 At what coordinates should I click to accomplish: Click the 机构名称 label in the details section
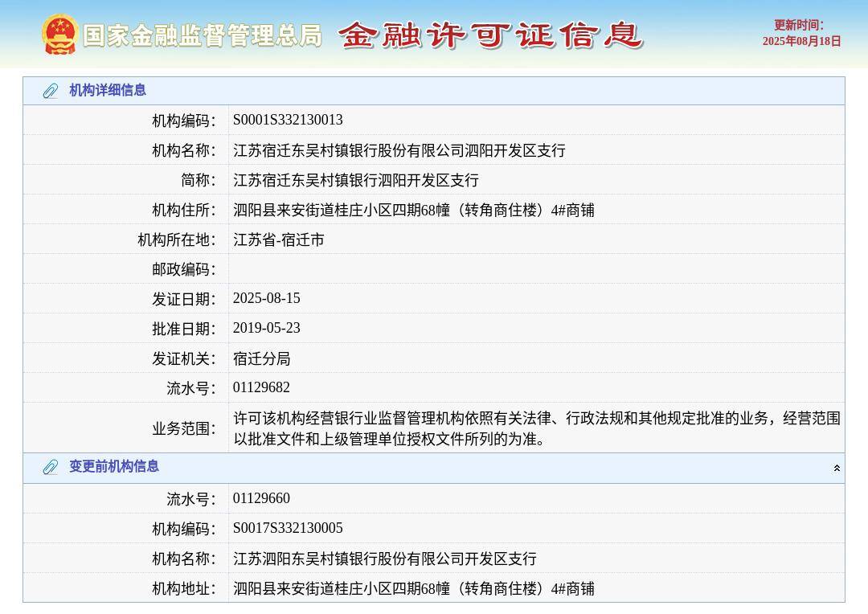(184, 150)
